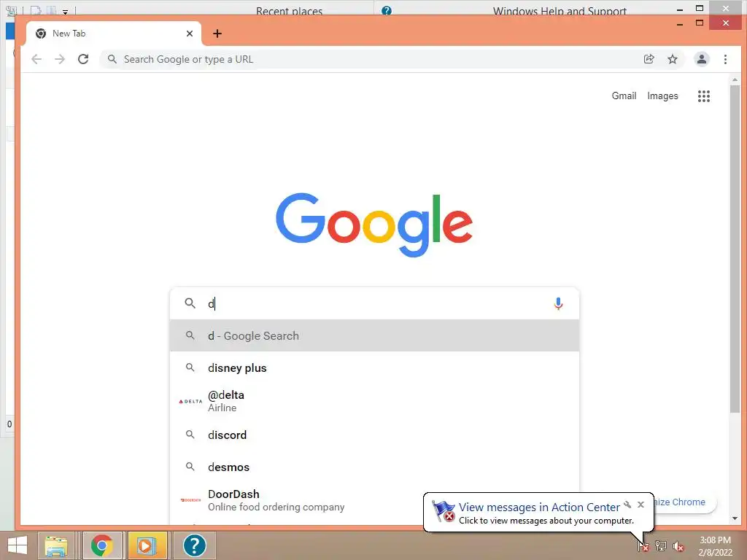The image size is (747, 560).
Task: Reload the page with the refresh icon
Action: click(83, 59)
